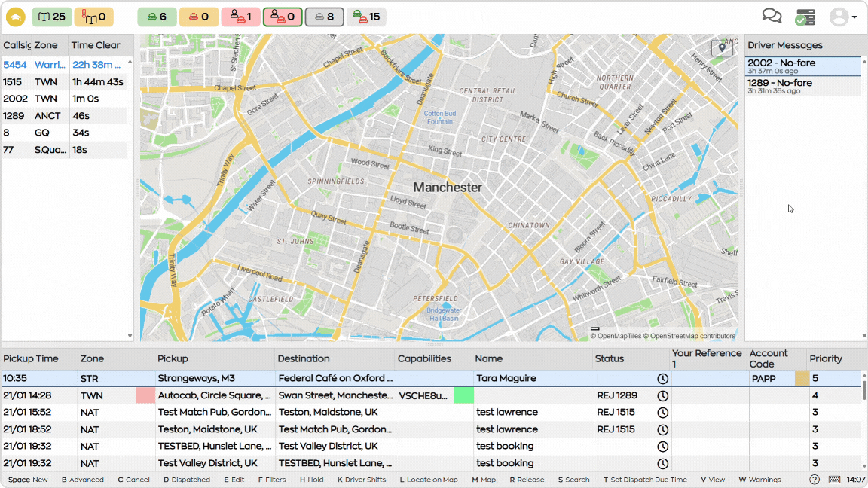The image size is (868, 488).
Task: Open the orange bookings counter showing 0
Action: [93, 17]
